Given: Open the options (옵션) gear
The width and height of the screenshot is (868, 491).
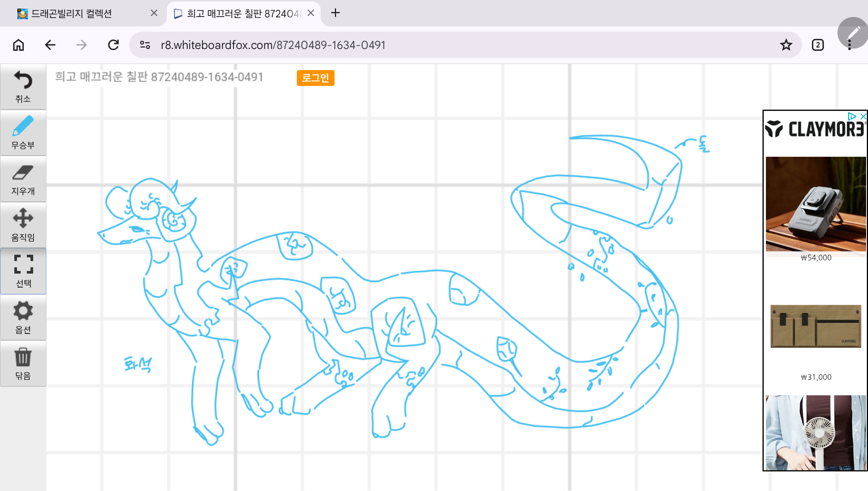Looking at the screenshot, I should point(23,318).
